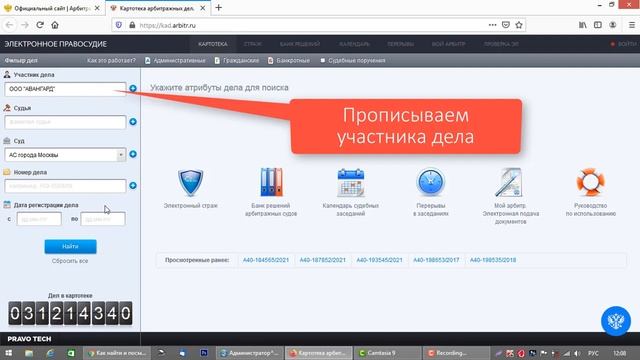The image size is (640, 360).
Task: Open the Firefox account icon
Action: (x=613, y=25)
